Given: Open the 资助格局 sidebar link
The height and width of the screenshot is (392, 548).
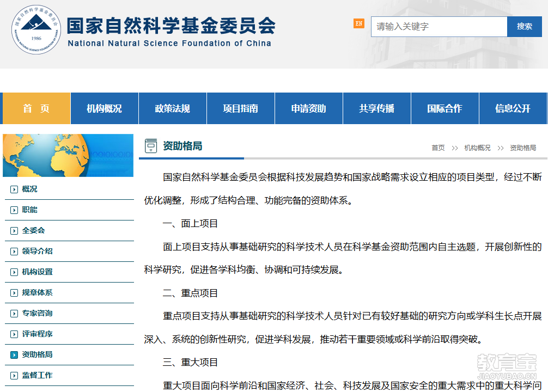Looking at the screenshot, I should pyautogui.click(x=38, y=354).
